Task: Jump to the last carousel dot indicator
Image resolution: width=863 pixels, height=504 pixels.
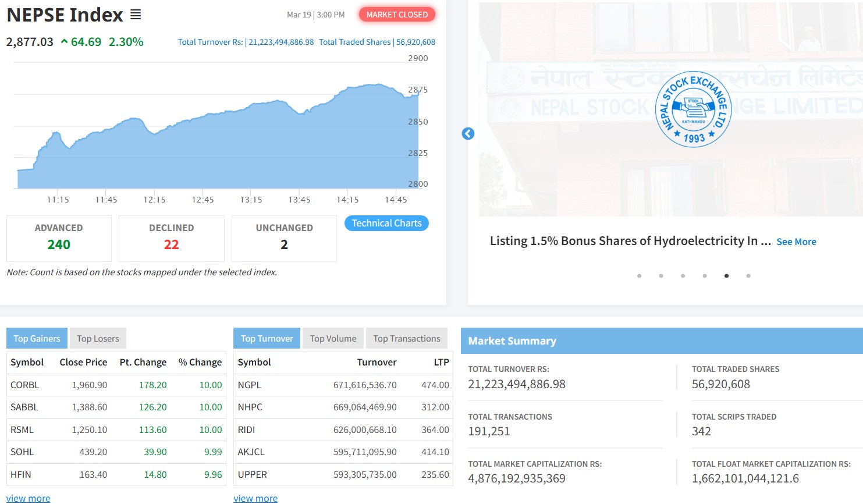Action: [x=748, y=276]
